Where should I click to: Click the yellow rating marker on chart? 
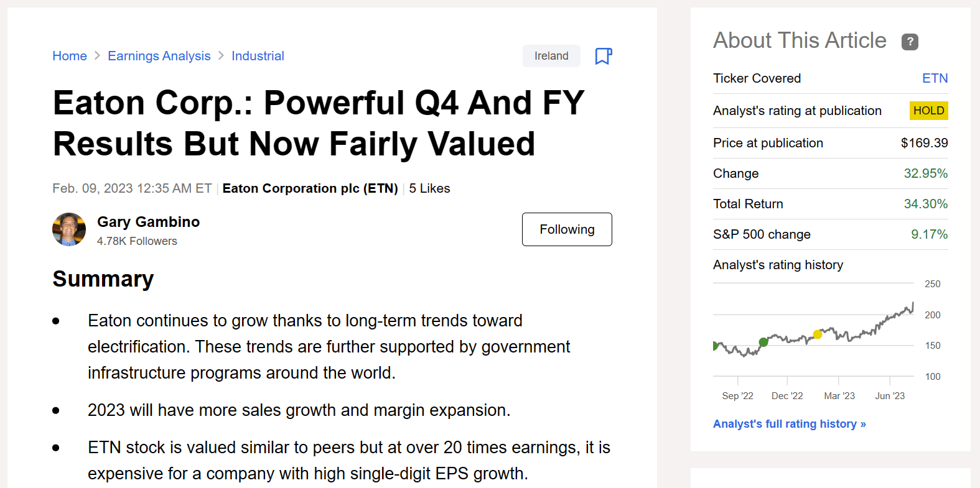click(x=818, y=334)
